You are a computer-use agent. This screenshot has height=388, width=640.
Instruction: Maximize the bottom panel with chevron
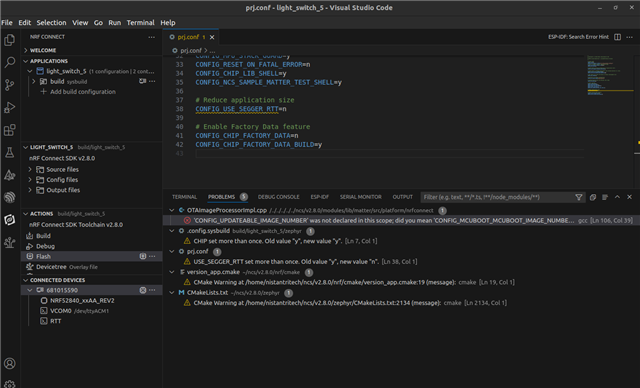(617, 197)
